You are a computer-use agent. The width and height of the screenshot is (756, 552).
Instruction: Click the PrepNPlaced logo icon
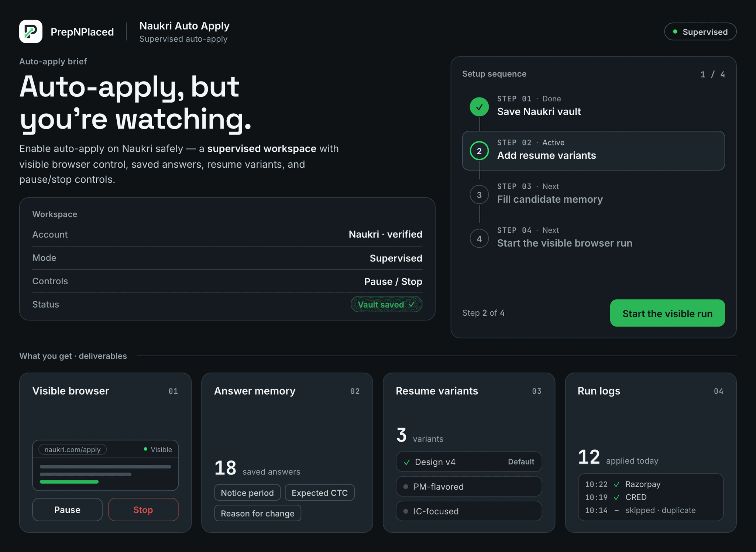coord(31,32)
